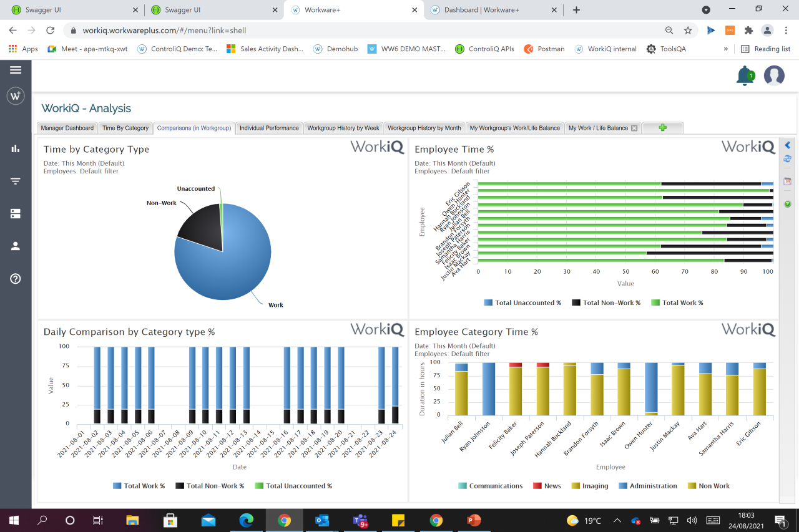Open the bookmarks overflow chevron
Image resolution: width=799 pixels, height=532 pixels.
pyautogui.click(x=726, y=49)
